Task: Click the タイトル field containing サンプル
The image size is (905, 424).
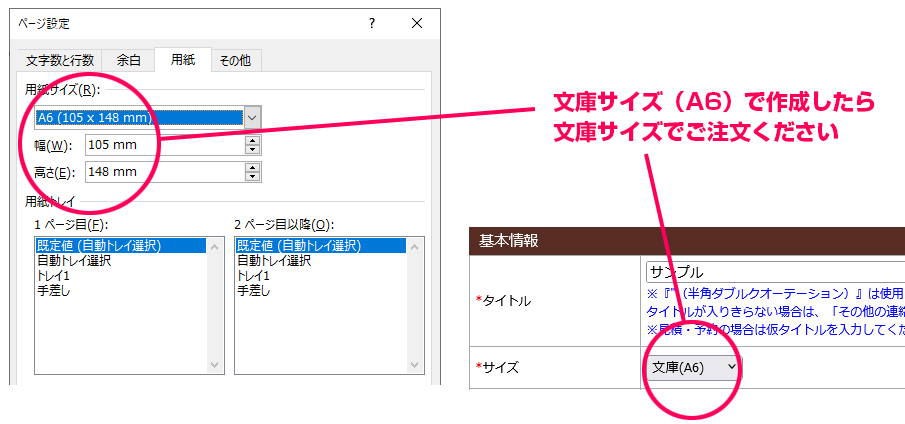Action: coord(775,272)
